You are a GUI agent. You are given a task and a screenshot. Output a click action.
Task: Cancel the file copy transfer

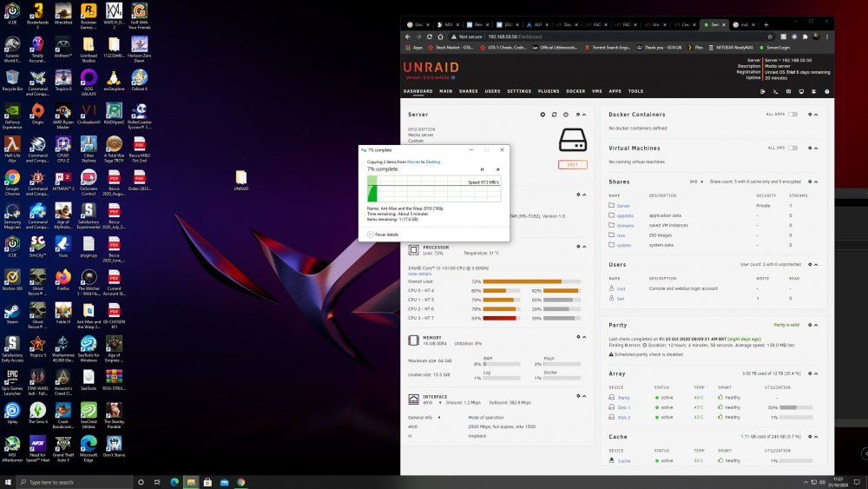click(497, 169)
